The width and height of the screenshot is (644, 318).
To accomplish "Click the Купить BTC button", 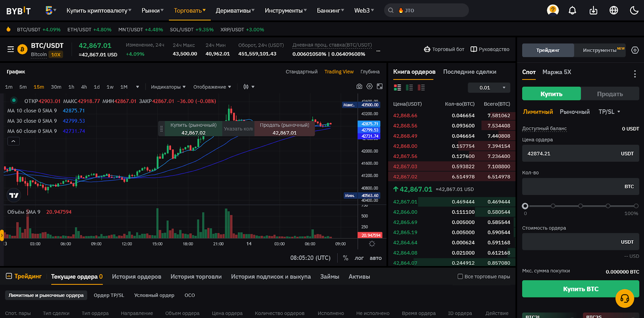I will (x=581, y=289).
